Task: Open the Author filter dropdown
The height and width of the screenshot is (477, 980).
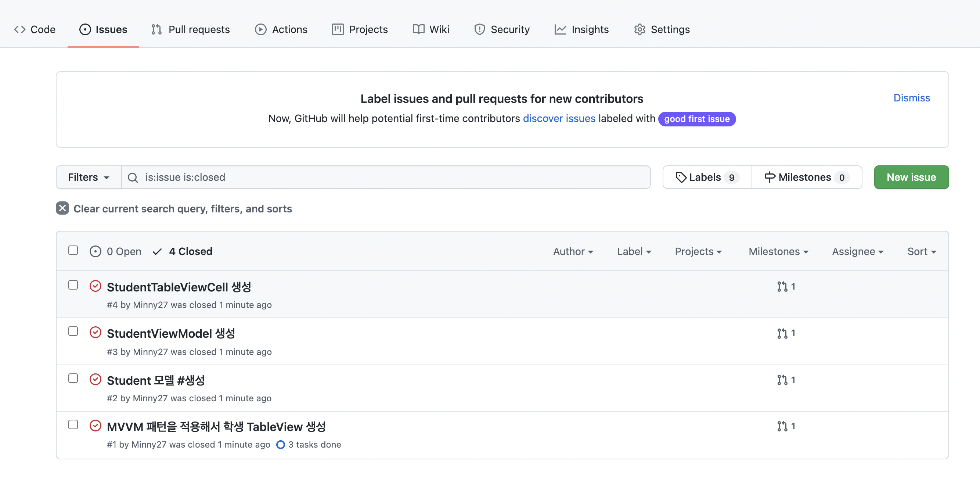Action: point(573,251)
